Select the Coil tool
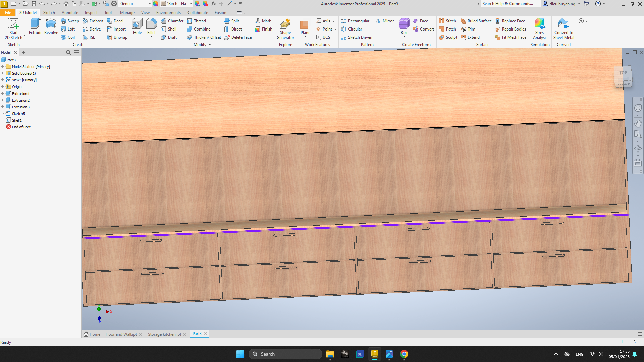The image size is (644, 362). coord(68,37)
